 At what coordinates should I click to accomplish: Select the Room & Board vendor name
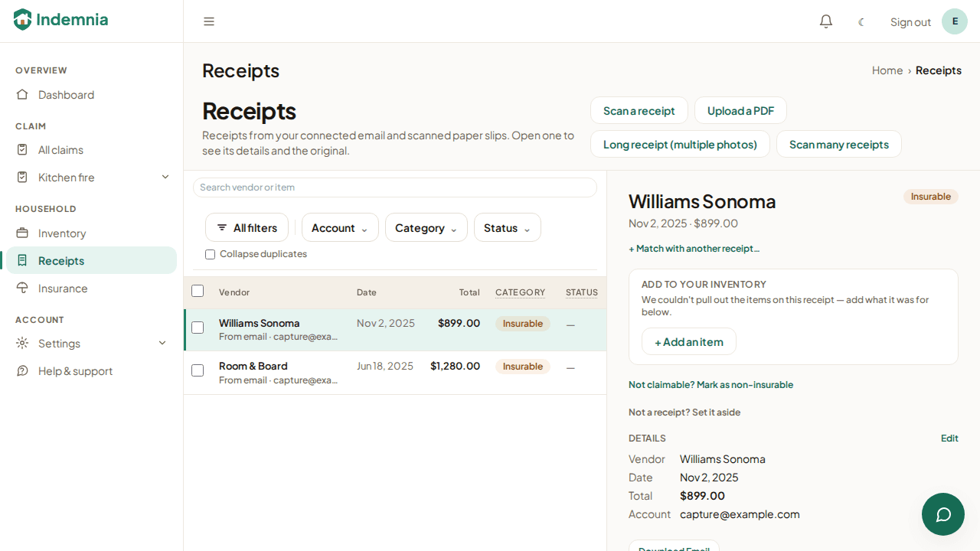(x=253, y=366)
